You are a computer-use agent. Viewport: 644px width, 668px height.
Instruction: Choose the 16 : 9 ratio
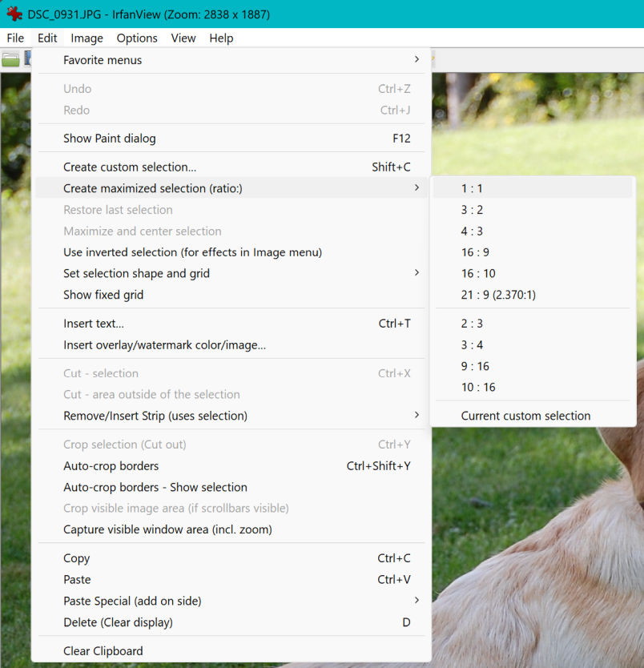tap(475, 252)
